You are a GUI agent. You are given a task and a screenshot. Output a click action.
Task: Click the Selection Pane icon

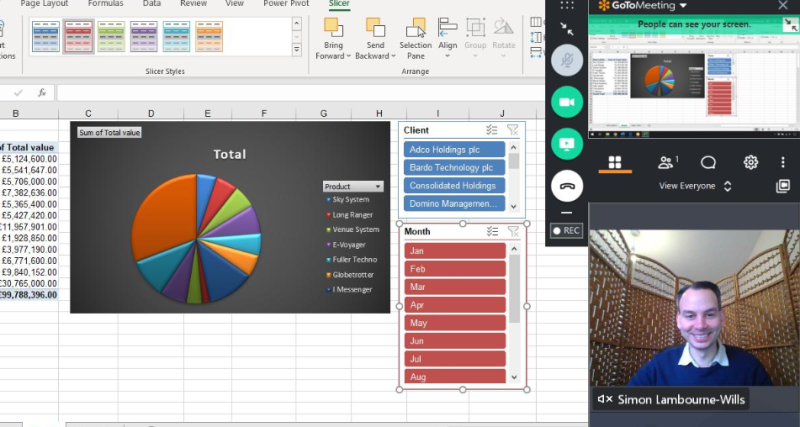click(x=415, y=29)
